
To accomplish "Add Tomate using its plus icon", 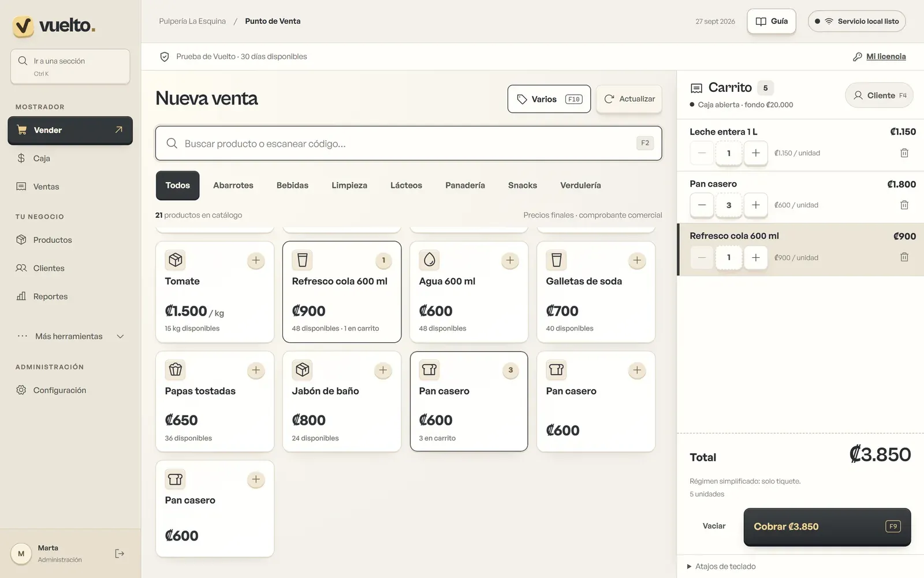I will 256,261.
